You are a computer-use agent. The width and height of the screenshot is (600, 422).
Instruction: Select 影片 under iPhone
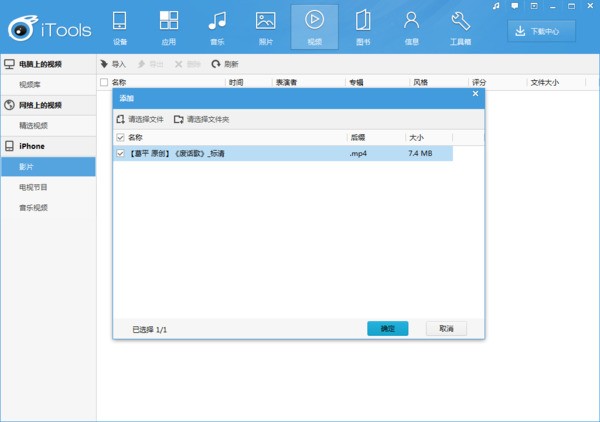click(x=48, y=166)
